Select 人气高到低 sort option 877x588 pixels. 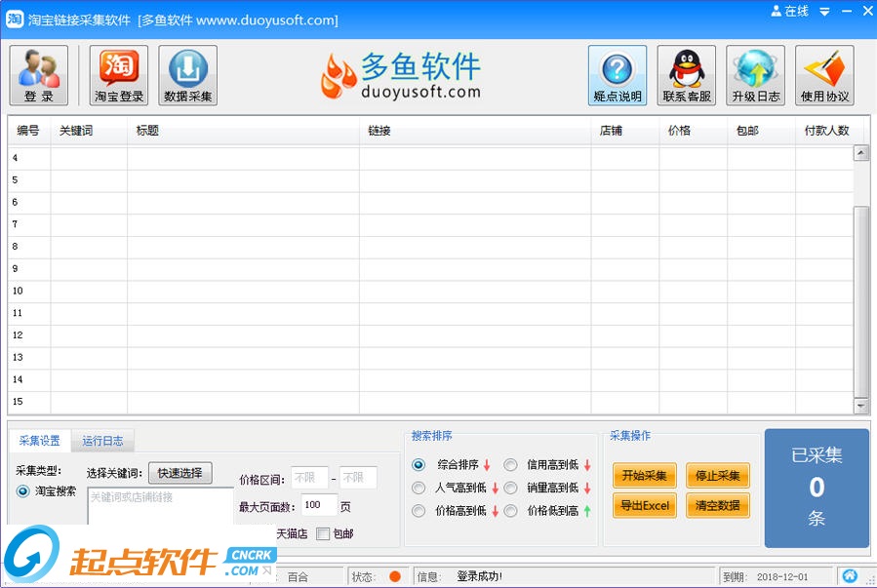[x=419, y=488]
